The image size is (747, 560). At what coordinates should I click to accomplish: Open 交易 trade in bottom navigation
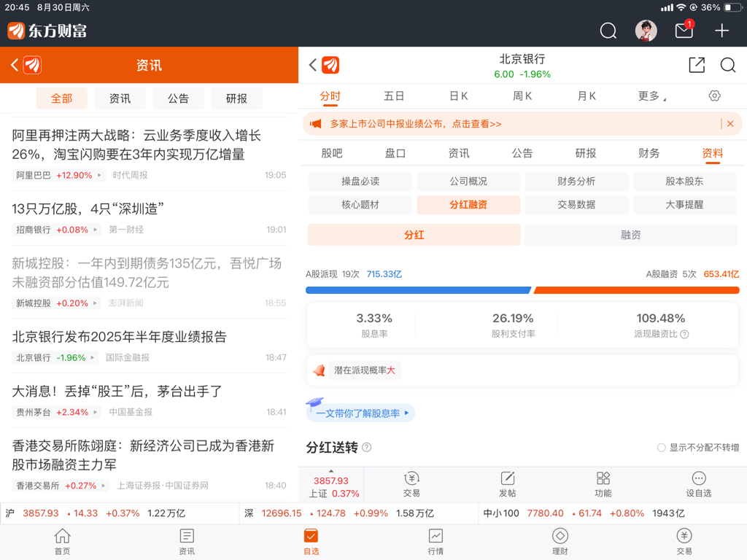[684, 542]
